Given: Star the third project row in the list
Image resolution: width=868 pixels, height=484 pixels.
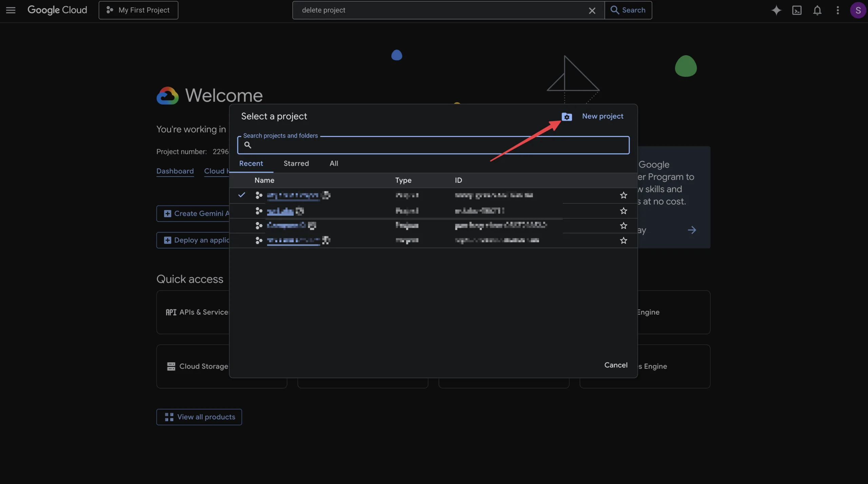Looking at the screenshot, I should (x=623, y=226).
